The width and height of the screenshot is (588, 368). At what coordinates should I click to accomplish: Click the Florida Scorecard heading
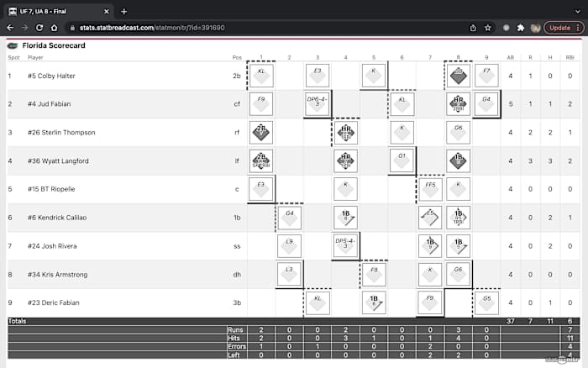click(x=54, y=45)
